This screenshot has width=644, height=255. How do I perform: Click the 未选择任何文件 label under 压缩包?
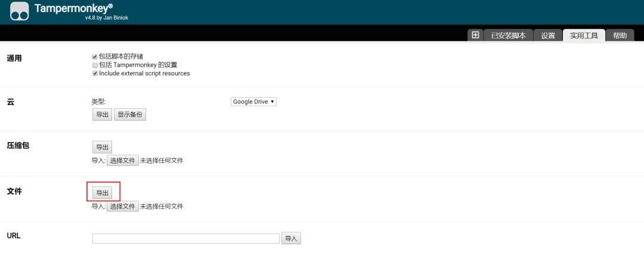(162, 161)
